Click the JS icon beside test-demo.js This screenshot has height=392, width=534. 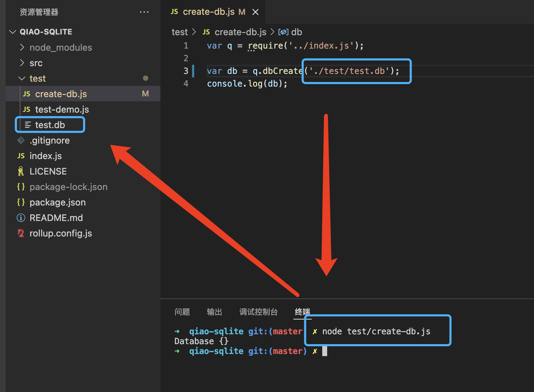[27, 109]
